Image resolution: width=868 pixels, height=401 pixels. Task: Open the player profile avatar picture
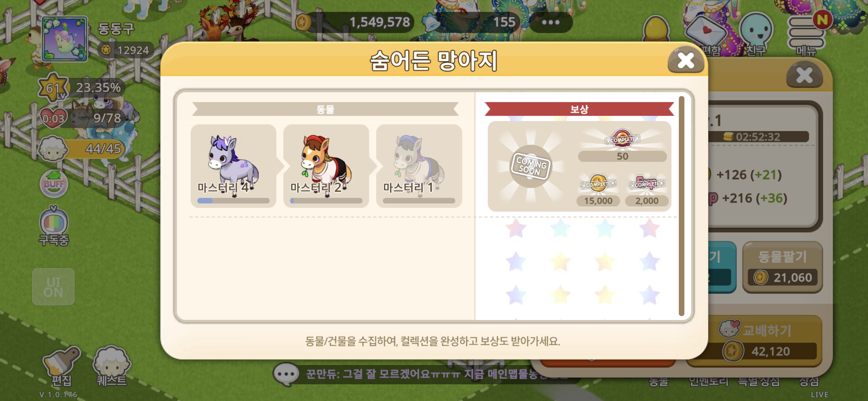coord(65,39)
